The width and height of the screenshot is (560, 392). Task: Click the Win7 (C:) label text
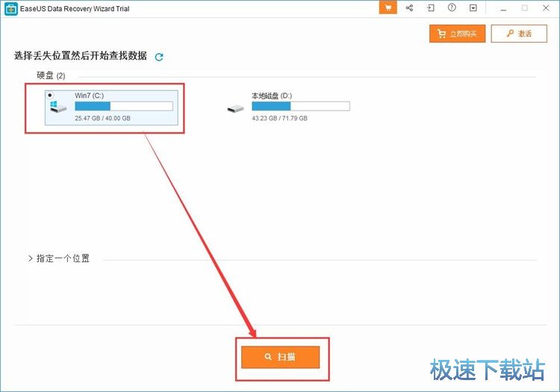tap(90, 96)
